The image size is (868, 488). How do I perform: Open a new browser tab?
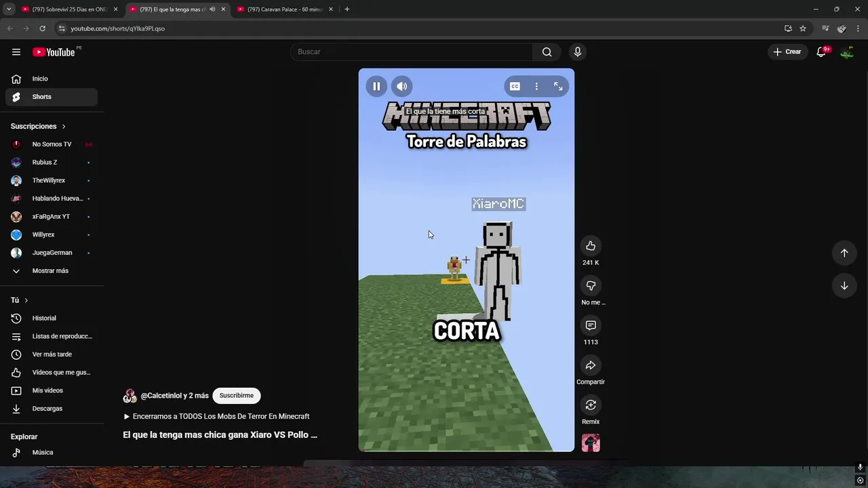pos(347,9)
